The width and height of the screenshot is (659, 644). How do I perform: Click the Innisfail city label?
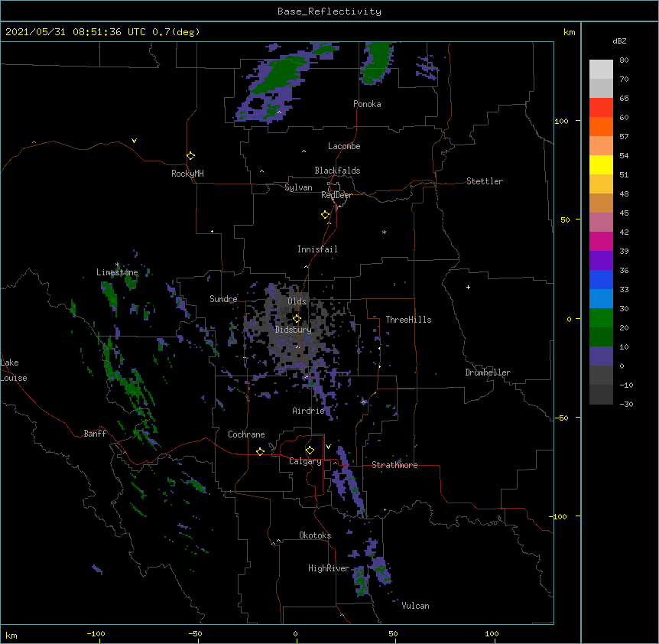click(317, 249)
